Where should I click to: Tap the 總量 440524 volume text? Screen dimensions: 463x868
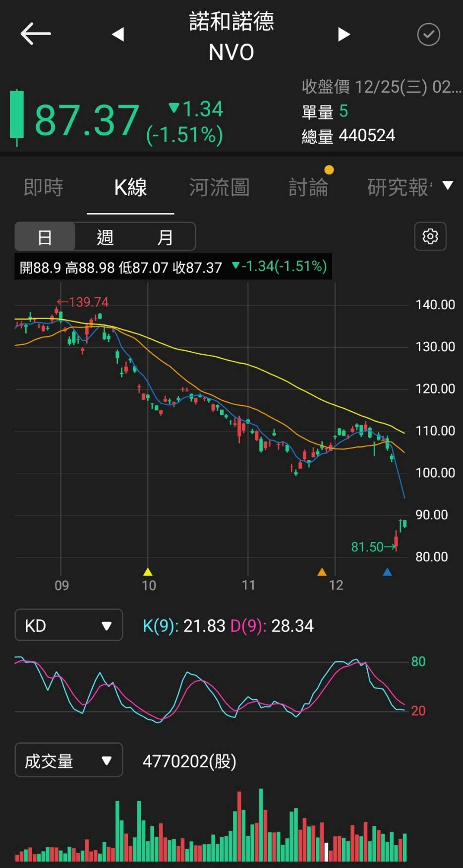(x=348, y=135)
